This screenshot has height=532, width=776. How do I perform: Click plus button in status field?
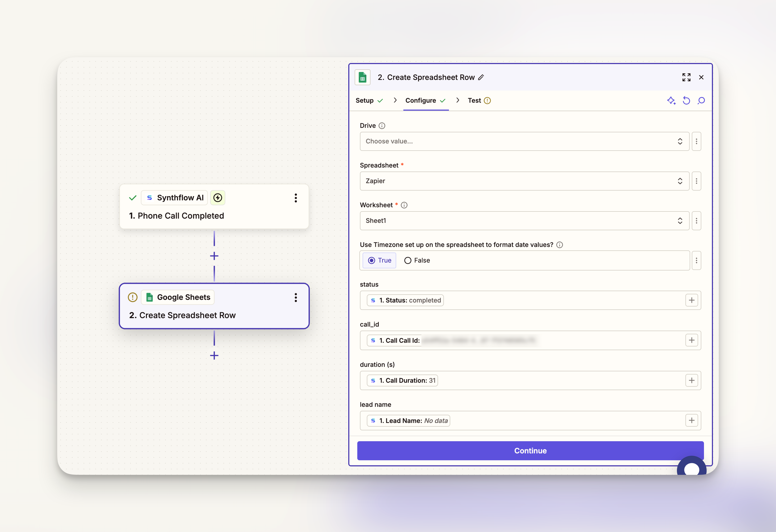click(692, 300)
